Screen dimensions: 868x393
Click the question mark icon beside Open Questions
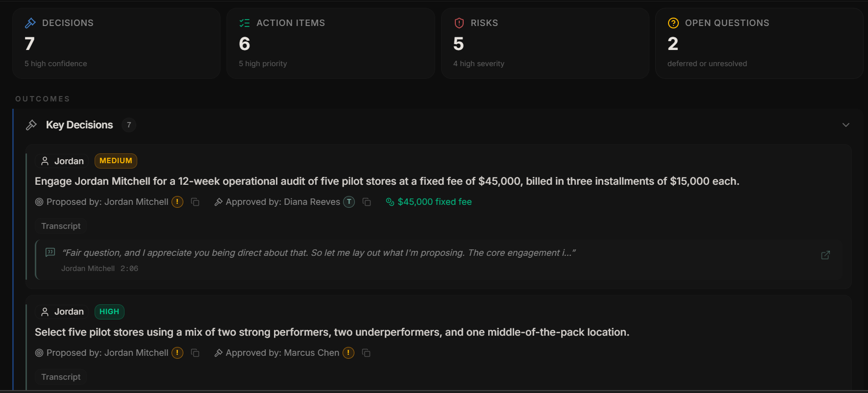click(x=673, y=23)
